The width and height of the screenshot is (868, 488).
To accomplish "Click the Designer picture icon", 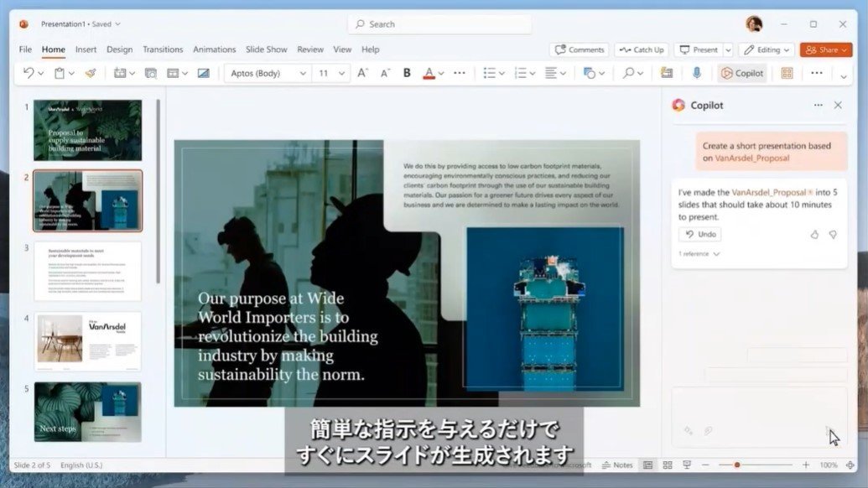I will click(204, 73).
